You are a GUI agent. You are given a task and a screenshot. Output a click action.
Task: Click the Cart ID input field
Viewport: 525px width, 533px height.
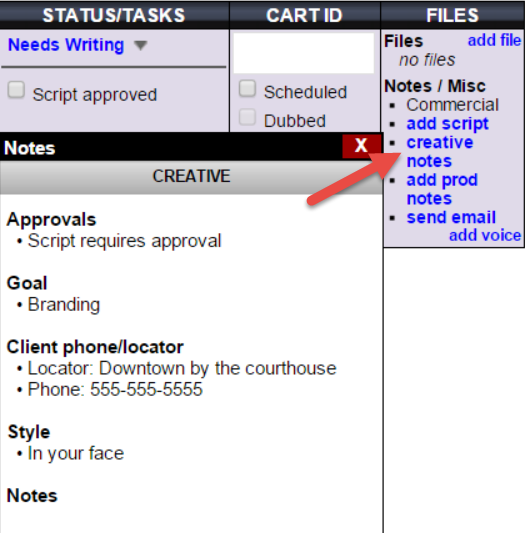click(304, 53)
